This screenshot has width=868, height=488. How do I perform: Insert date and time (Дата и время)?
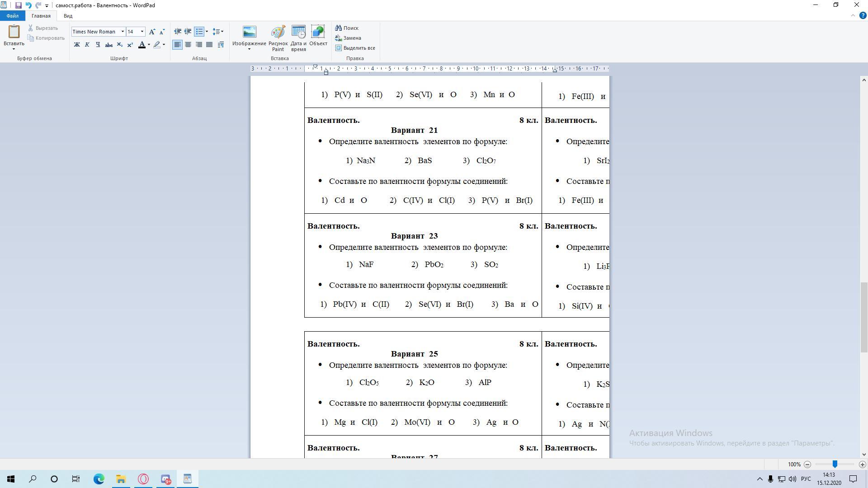click(298, 38)
